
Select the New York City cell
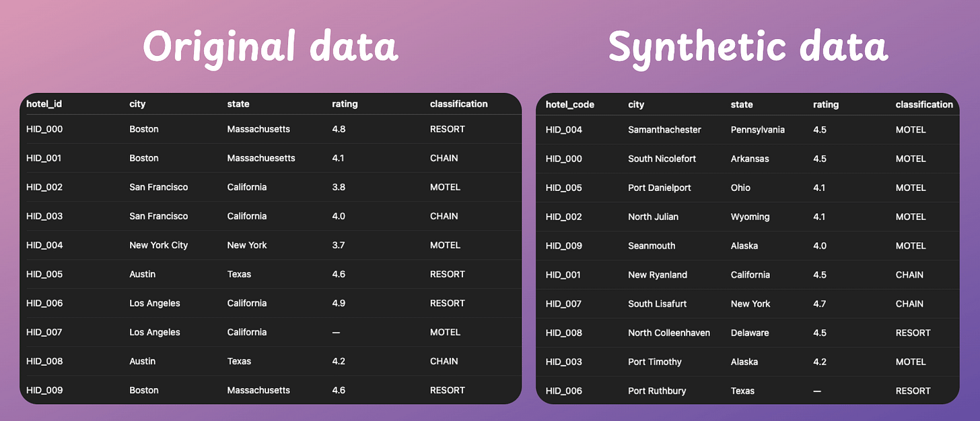tap(158, 245)
